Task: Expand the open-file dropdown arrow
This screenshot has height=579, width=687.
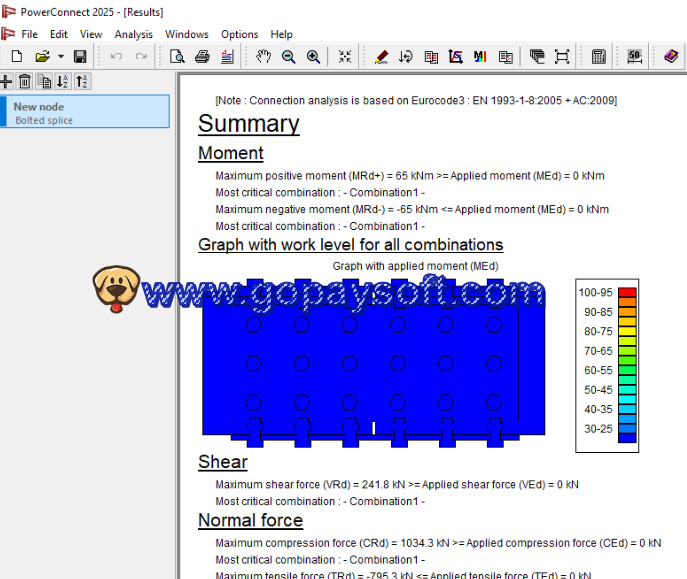Action: [x=61, y=56]
